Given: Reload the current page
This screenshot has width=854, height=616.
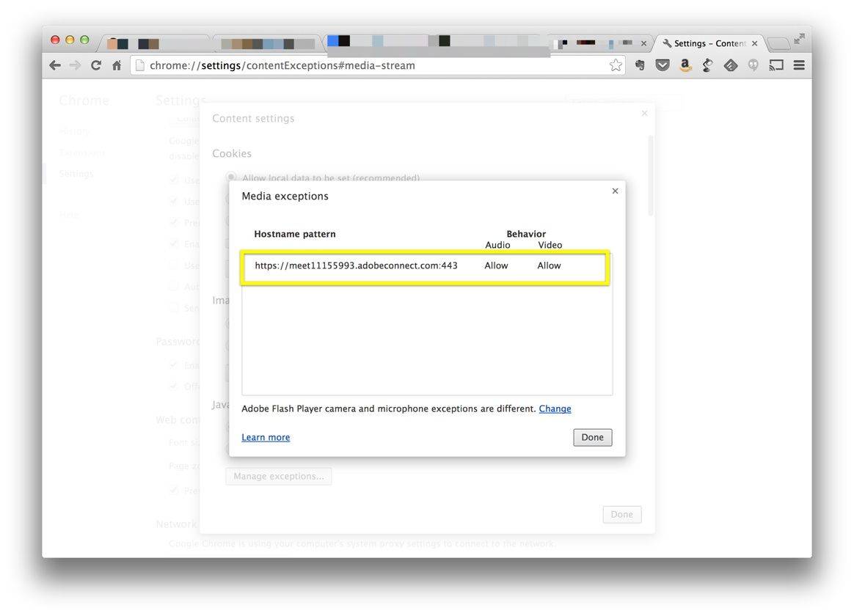Looking at the screenshot, I should tap(95, 65).
